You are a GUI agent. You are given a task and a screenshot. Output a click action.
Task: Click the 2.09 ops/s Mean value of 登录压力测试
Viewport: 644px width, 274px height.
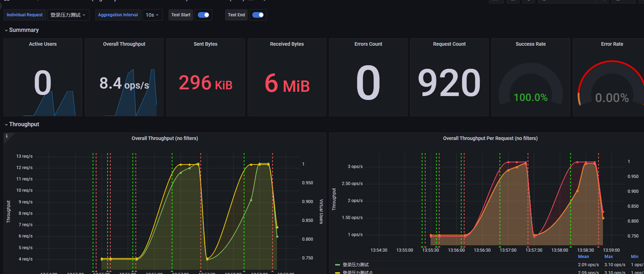pos(588,265)
